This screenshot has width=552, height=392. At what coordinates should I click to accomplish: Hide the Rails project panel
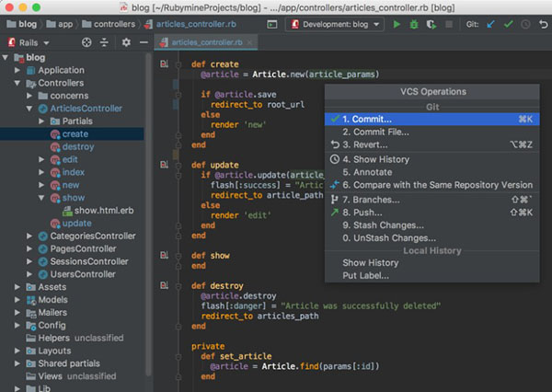pos(144,42)
